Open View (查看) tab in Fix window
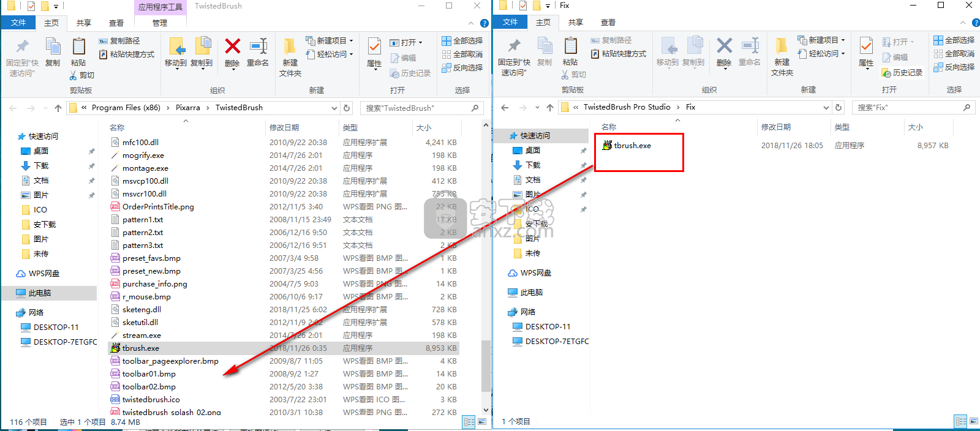The height and width of the screenshot is (431, 980). pos(608,23)
